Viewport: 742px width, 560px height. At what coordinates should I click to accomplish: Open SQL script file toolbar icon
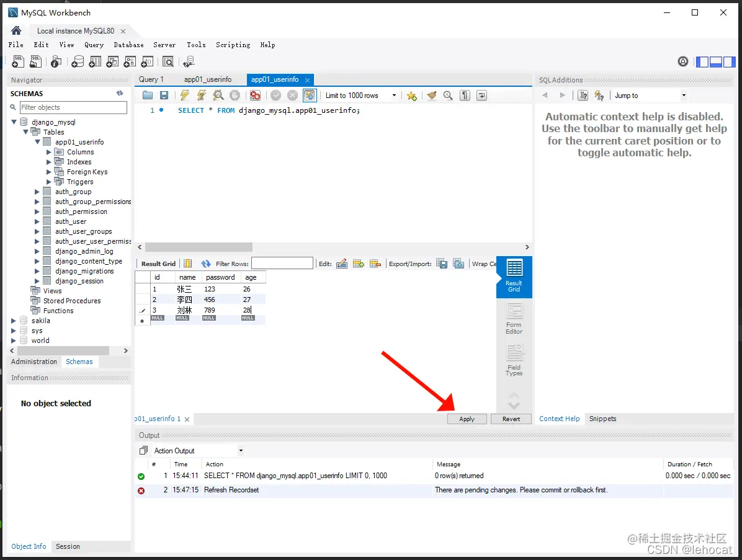pos(35,61)
